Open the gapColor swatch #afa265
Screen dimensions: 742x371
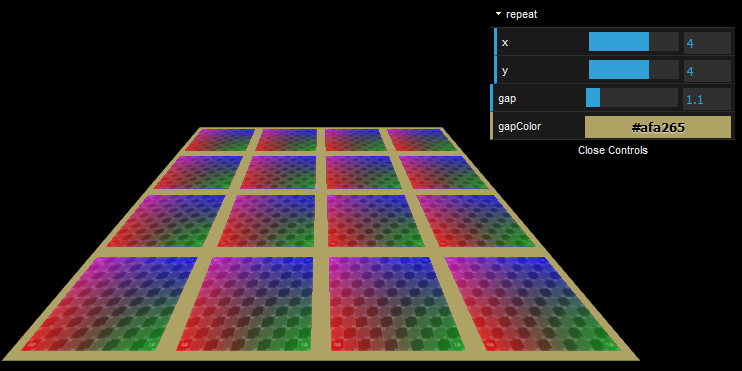coord(658,127)
